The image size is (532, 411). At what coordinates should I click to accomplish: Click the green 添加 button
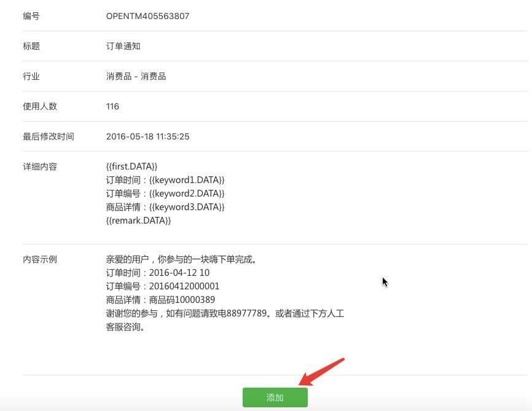[x=275, y=397]
